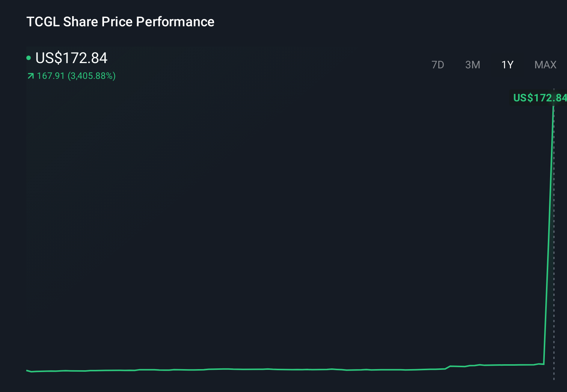Select the 7D time range
Viewport: 567px width, 392px height.
coord(438,65)
